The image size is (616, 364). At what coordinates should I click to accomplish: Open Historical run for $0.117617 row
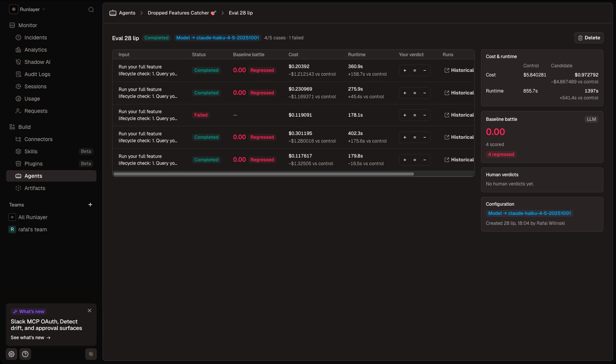pyautogui.click(x=459, y=160)
